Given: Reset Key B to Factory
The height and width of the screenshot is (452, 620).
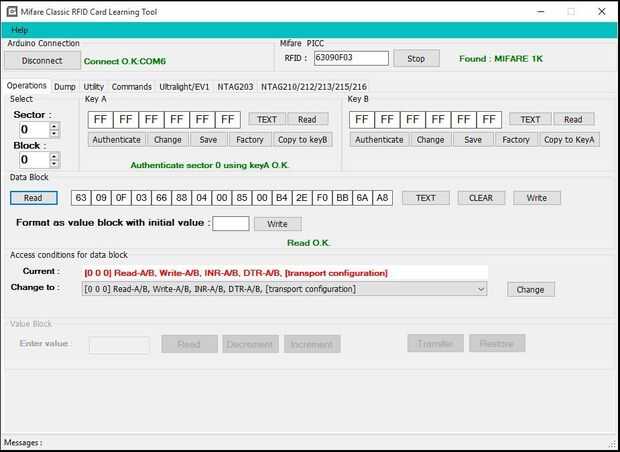Looking at the screenshot, I should pos(516,140).
